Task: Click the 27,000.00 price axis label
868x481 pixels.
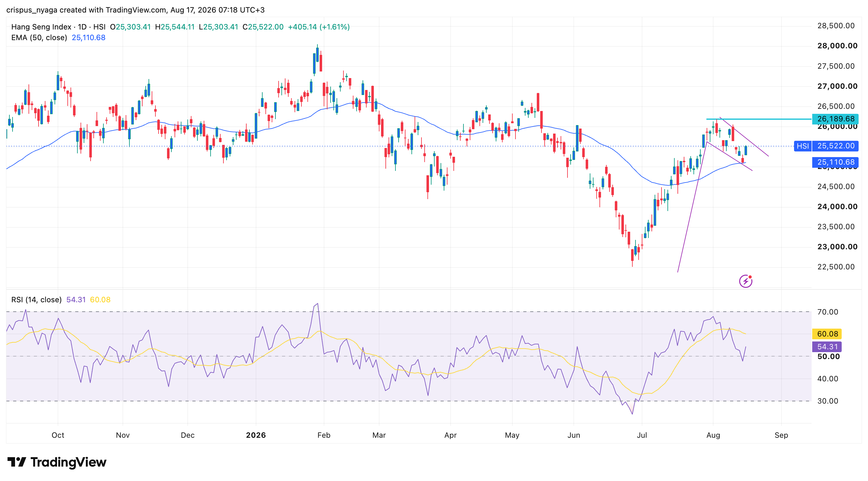Action: click(837, 86)
